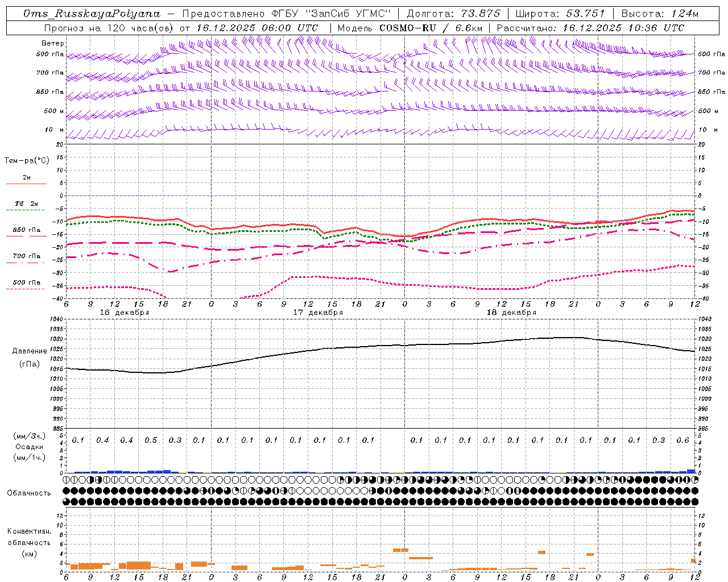Select the (мм/3ч.) precipitation unit label
Image resolution: width=728 pixels, height=582 pixels.
[x=30, y=436]
